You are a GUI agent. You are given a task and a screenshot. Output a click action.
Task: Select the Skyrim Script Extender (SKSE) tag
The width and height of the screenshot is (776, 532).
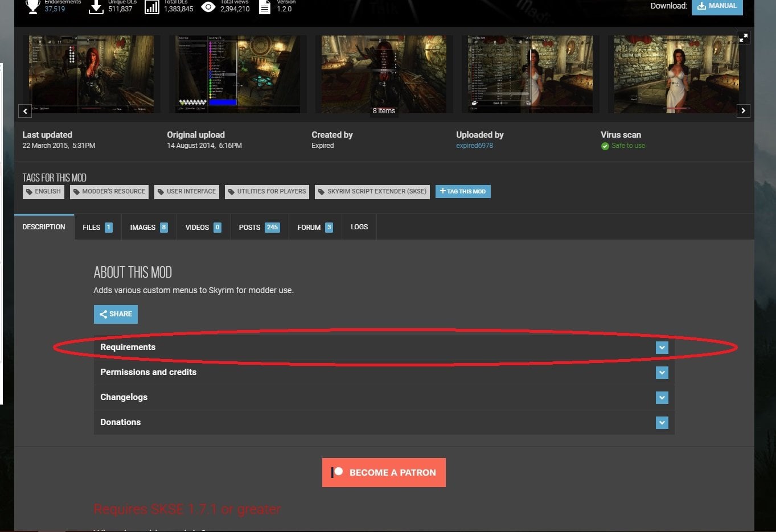pos(372,192)
